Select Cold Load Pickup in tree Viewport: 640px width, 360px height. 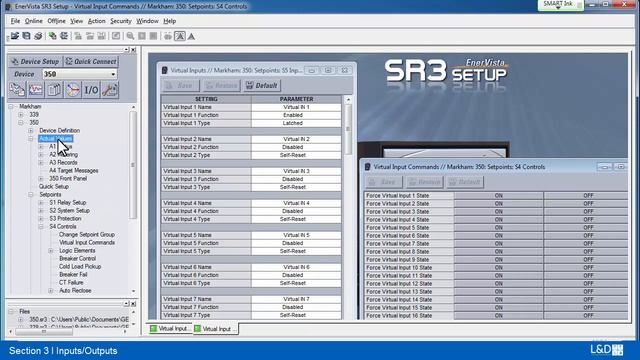click(x=80, y=267)
